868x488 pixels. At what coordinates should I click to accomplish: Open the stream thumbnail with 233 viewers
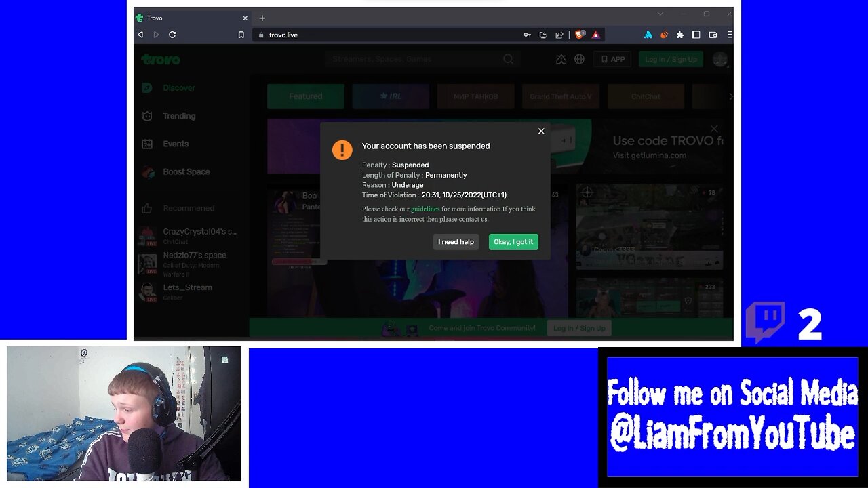(x=650, y=298)
